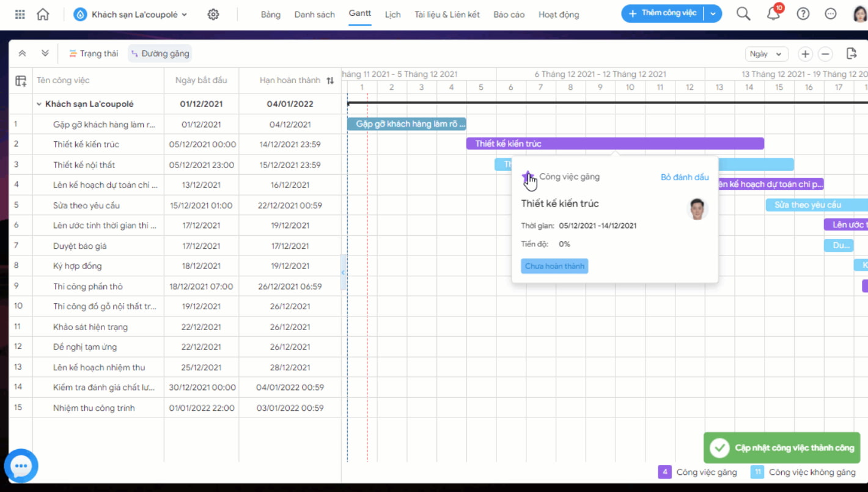Click the Bỏ đánh dấu link

685,177
